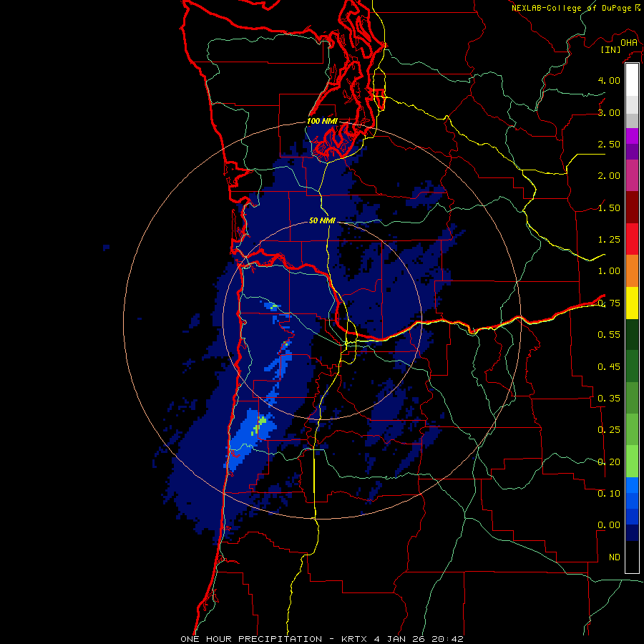Click the '2.50' scale label
The image size is (644, 644).
click(x=609, y=144)
